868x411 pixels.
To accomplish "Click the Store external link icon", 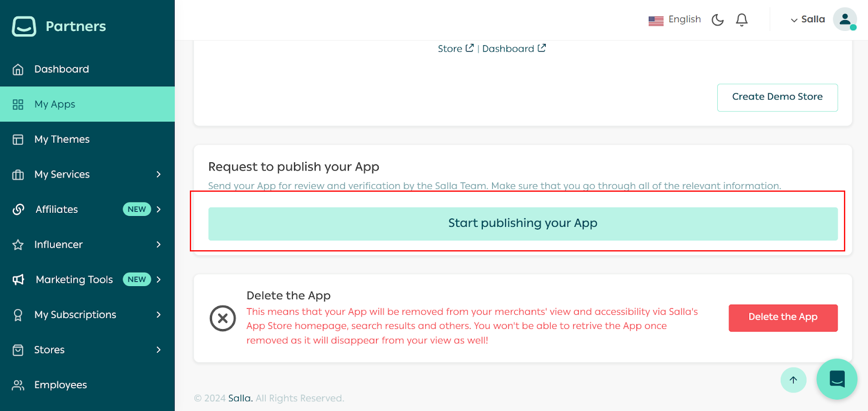I will click(469, 48).
